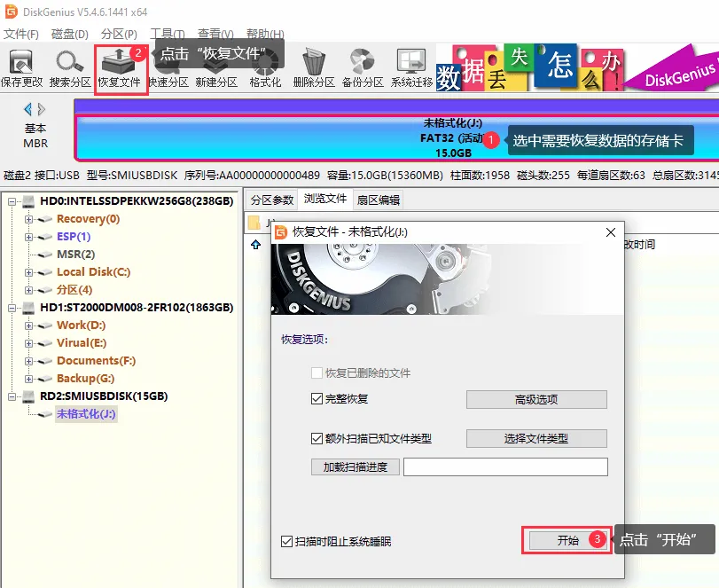Select the unformatted J: partition bar

coord(396,137)
